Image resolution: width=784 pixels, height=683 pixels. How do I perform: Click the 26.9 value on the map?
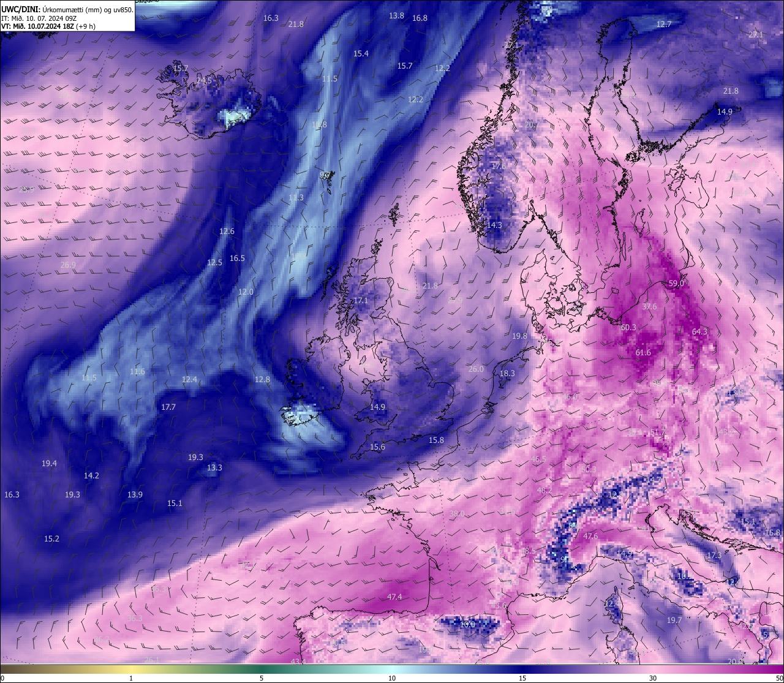click(x=68, y=265)
